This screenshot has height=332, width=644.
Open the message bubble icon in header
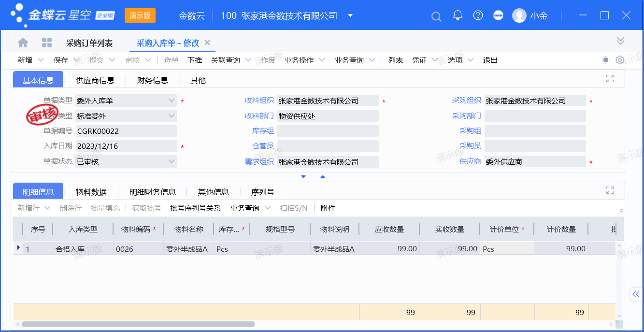[498, 15]
